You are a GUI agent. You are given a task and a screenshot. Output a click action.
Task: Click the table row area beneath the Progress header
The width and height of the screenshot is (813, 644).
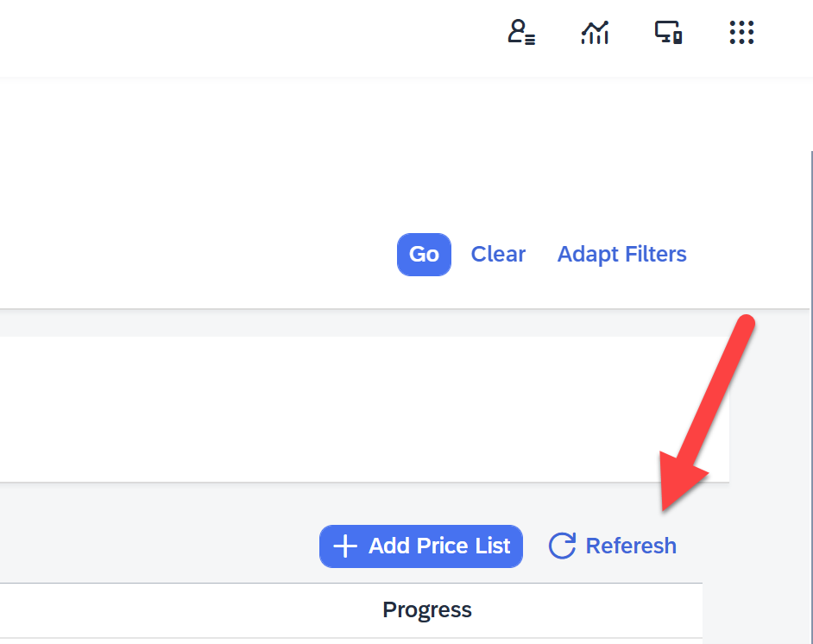pyautogui.click(x=427, y=641)
